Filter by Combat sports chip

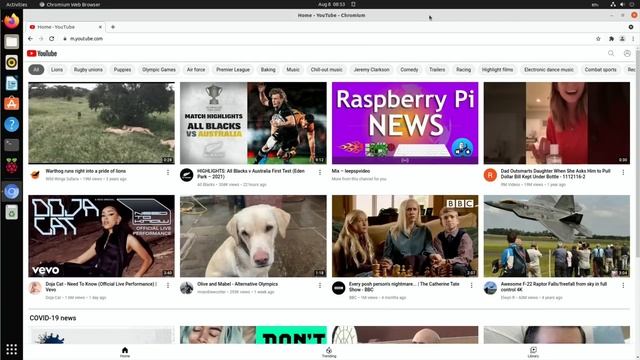tap(600, 70)
